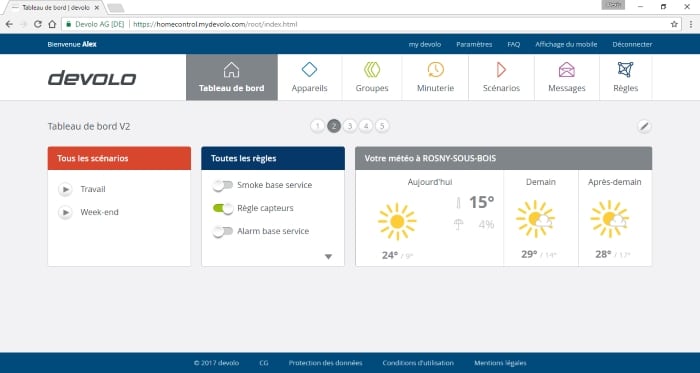Click the Week-end scenario name
This screenshot has width=700, height=373.
click(x=100, y=212)
